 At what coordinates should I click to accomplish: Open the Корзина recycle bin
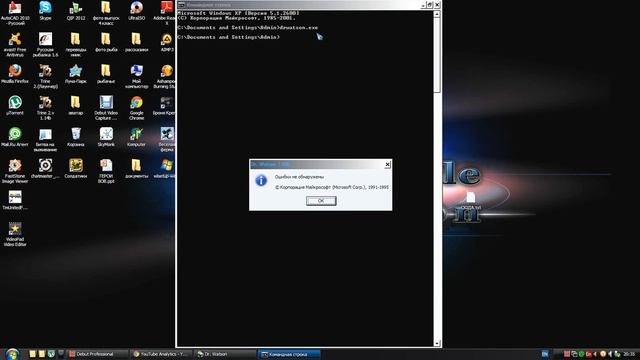pos(76,137)
